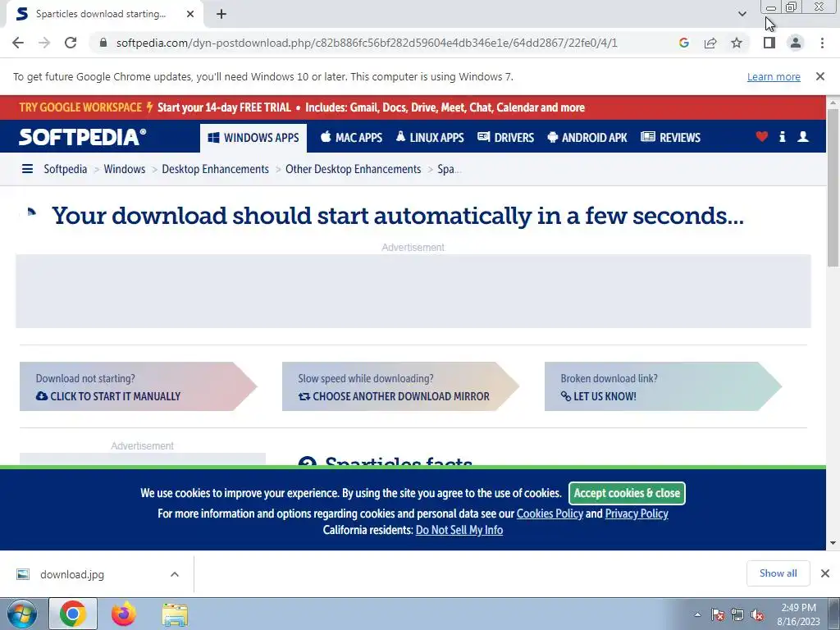Open a new browser tab
Viewport: 840px width, 630px height.
pyautogui.click(x=221, y=15)
